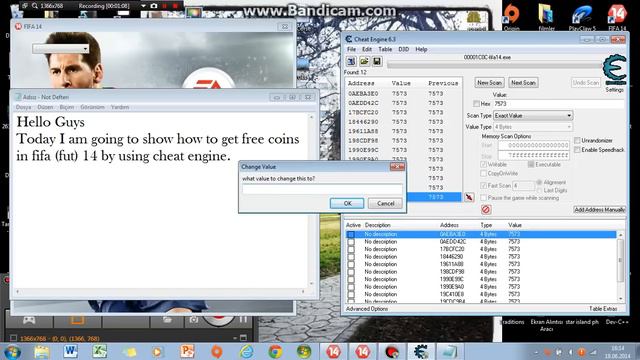Click the Bandicam screenshot camera icon
Image resolution: width=640 pixels, height=360 pixels.
tap(194, 320)
